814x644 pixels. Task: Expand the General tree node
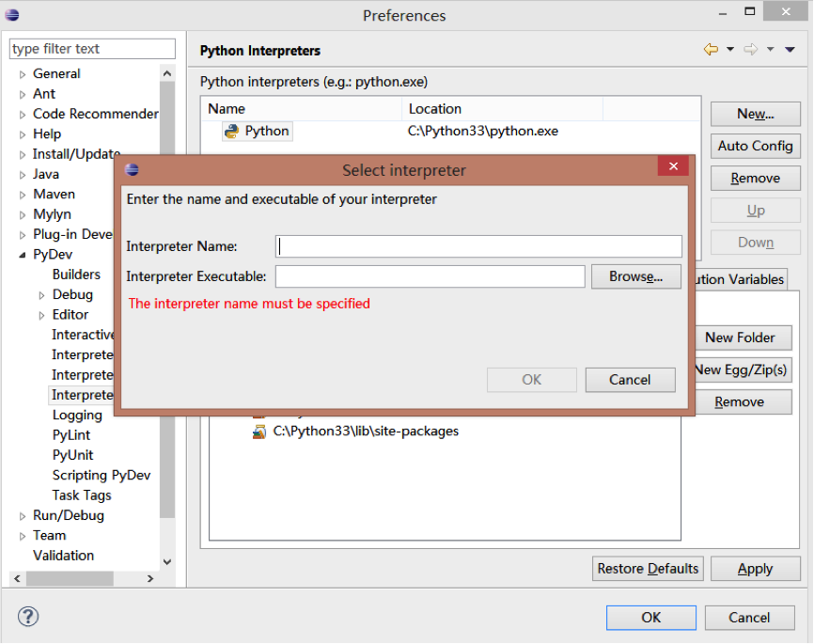[23, 74]
